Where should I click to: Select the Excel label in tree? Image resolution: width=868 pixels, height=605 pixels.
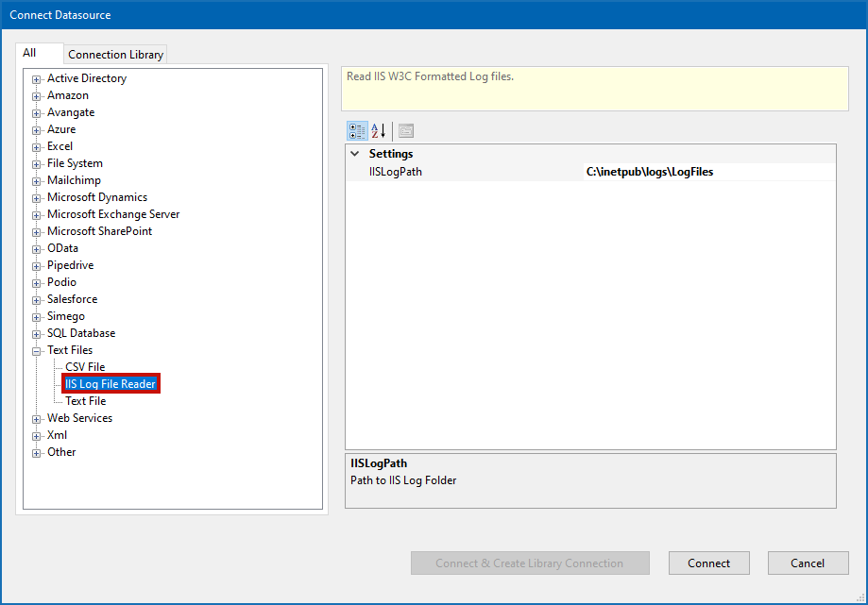point(60,146)
